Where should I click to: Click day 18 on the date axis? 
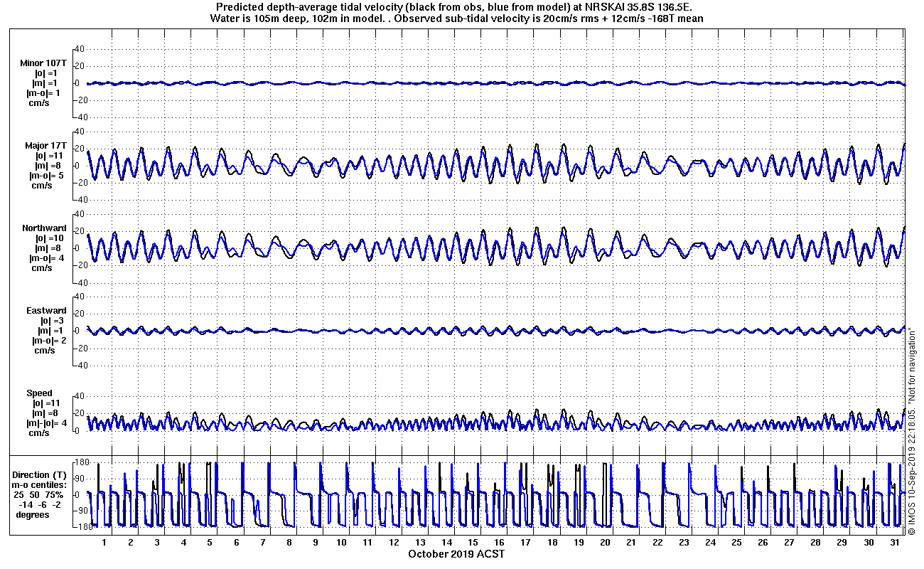tap(553, 543)
